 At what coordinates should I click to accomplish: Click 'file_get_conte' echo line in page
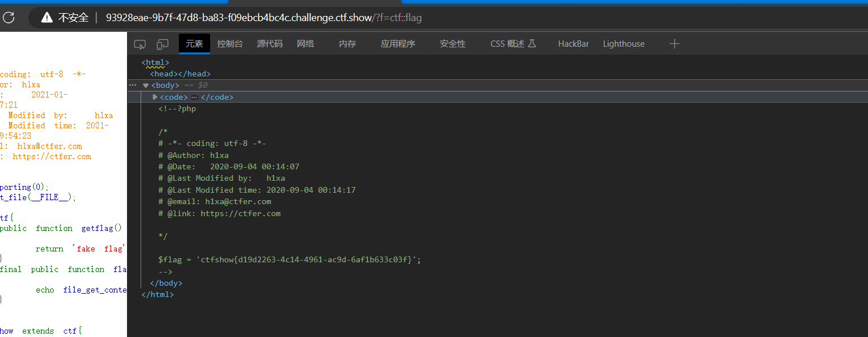pyautogui.click(x=81, y=290)
